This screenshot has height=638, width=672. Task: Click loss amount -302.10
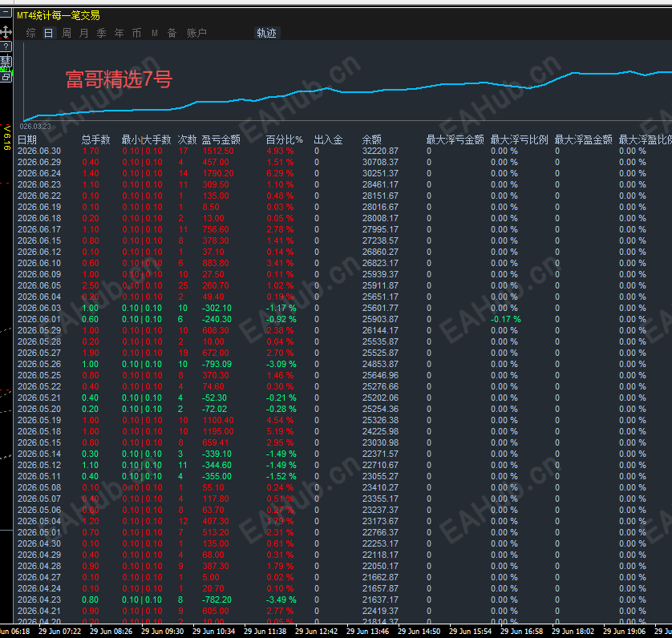217,308
